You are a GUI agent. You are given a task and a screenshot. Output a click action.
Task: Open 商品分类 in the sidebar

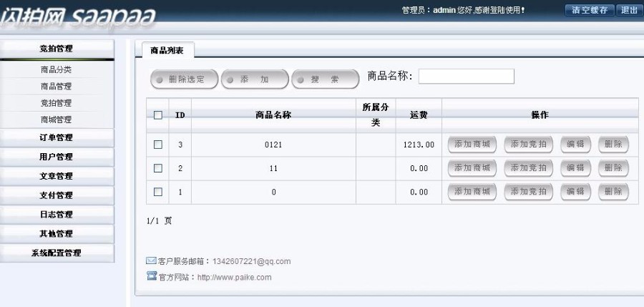point(57,70)
